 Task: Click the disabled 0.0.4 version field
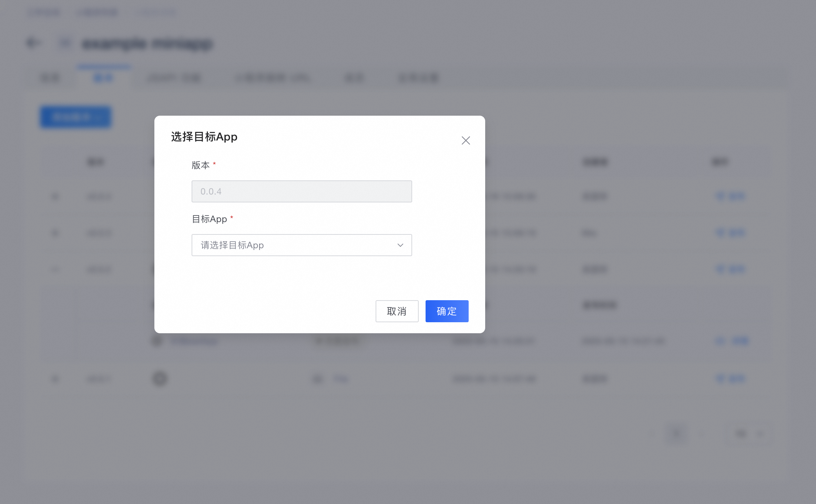(x=301, y=191)
